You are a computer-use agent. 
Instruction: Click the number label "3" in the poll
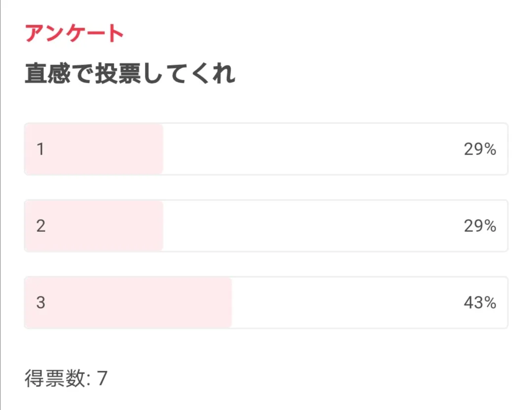pyautogui.click(x=41, y=303)
